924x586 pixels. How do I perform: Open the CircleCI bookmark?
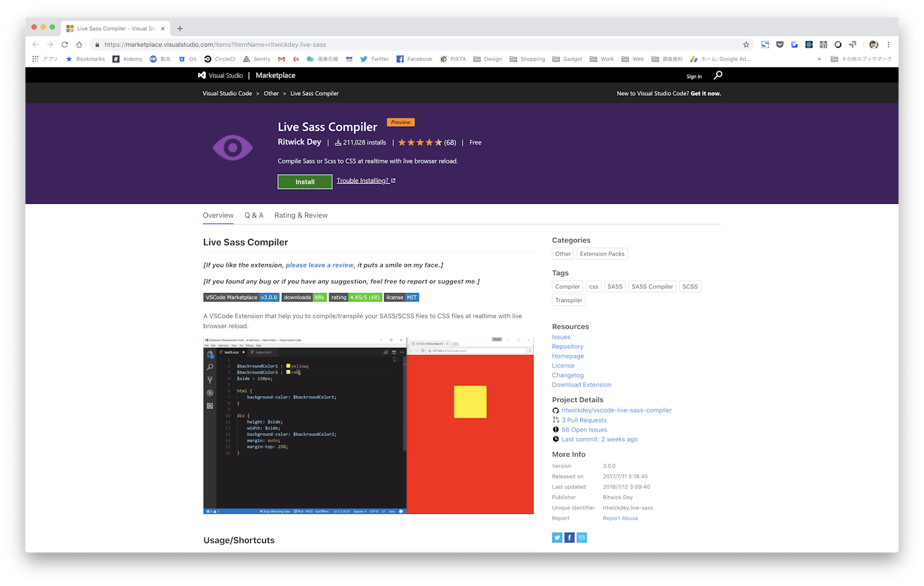pyautogui.click(x=220, y=59)
